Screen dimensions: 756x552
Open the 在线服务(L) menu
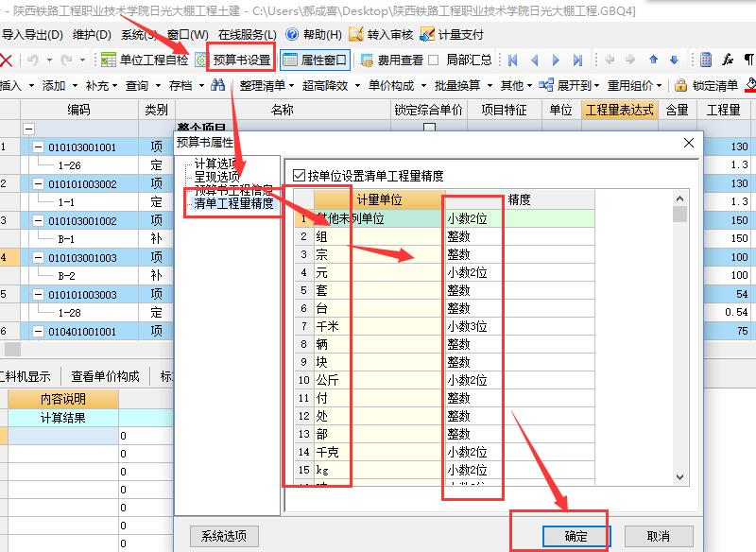(248, 35)
